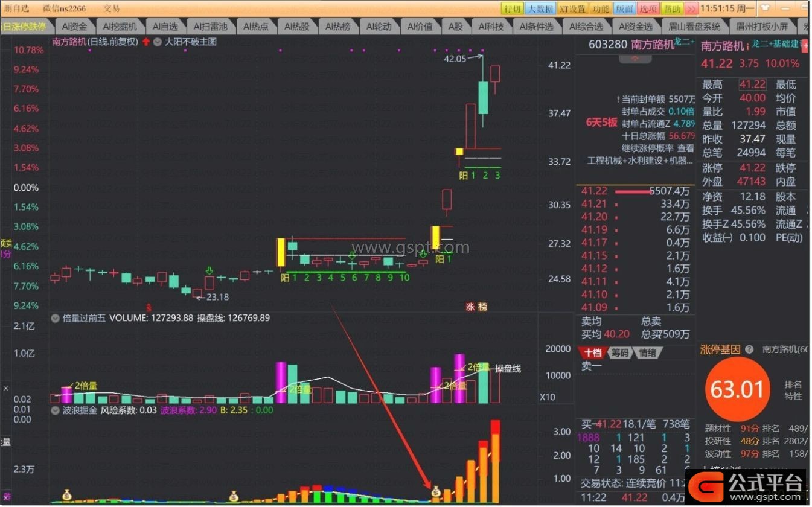Switch to the 眉山看盘系统 tab
Image resolution: width=812 pixels, height=507 pixels.
[x=694, y=27]
